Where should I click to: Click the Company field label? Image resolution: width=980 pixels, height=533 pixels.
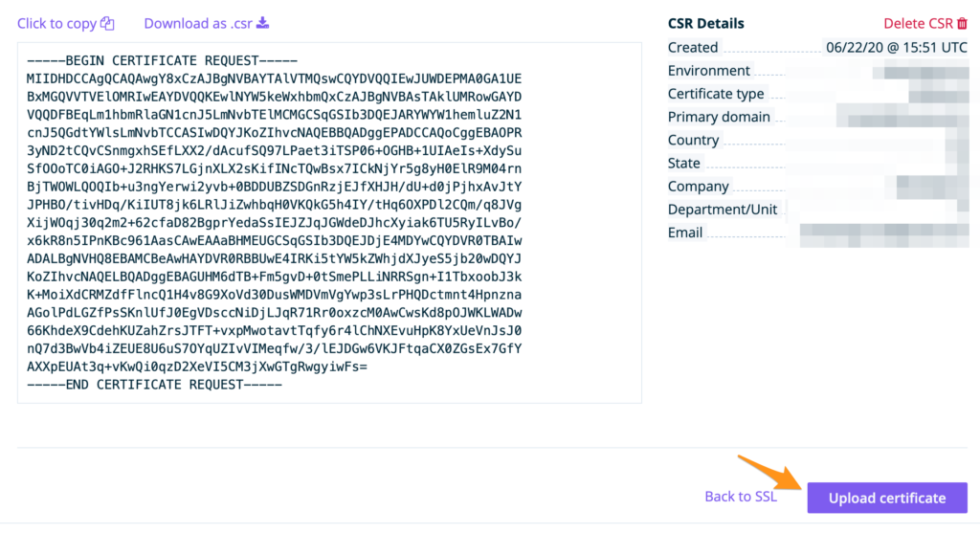[698, 187]
